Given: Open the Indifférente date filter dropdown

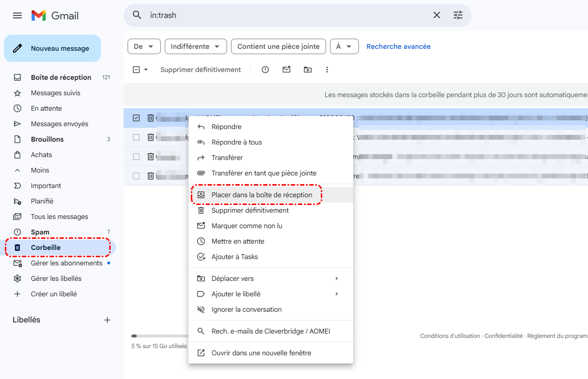Looking at the screenshot, I should [x=196, y=46].
